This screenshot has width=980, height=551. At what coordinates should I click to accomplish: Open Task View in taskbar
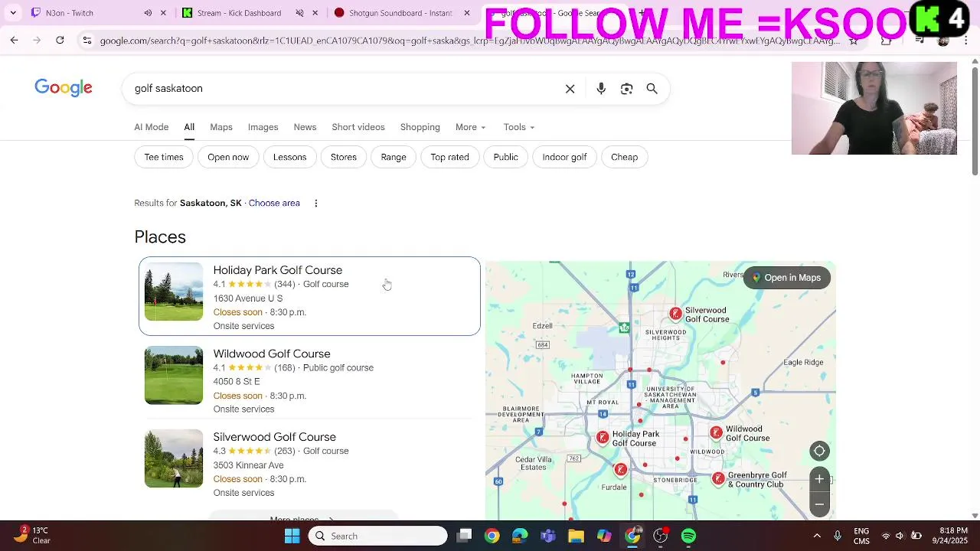pyautogui.click(x=464, y=536)
